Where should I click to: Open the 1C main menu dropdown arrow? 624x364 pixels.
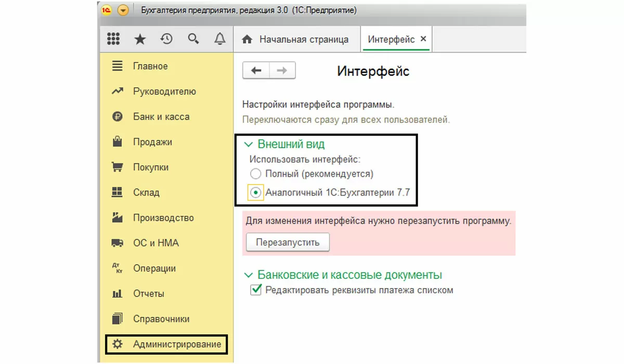point(123,10)
